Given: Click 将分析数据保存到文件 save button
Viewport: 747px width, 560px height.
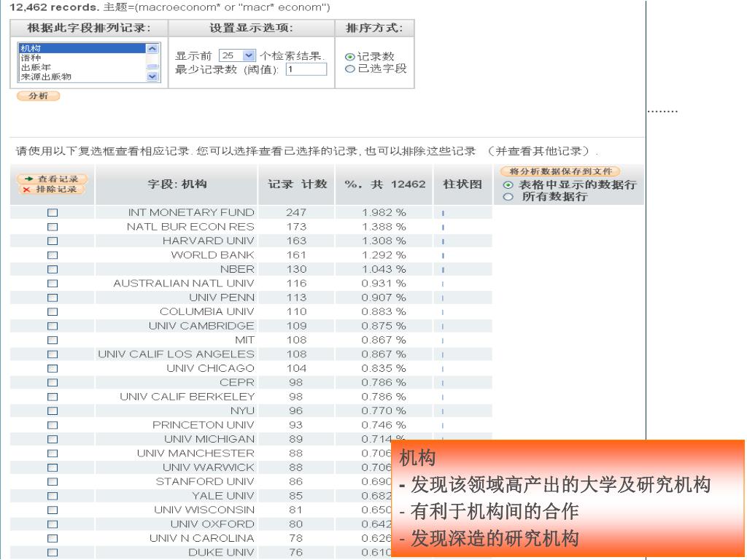Looking at the screenshot, I should pyautogui.click(x=560, y=171).
